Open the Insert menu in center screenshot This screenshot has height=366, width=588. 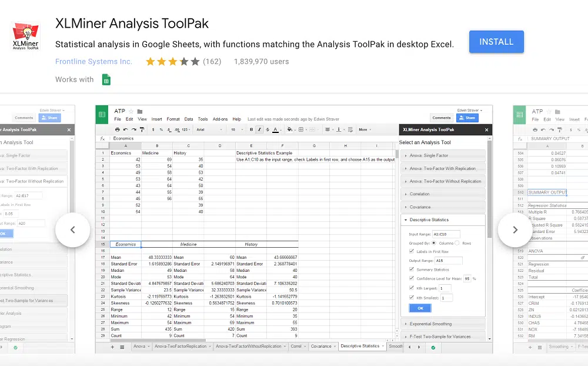click(x=157, y=119)
